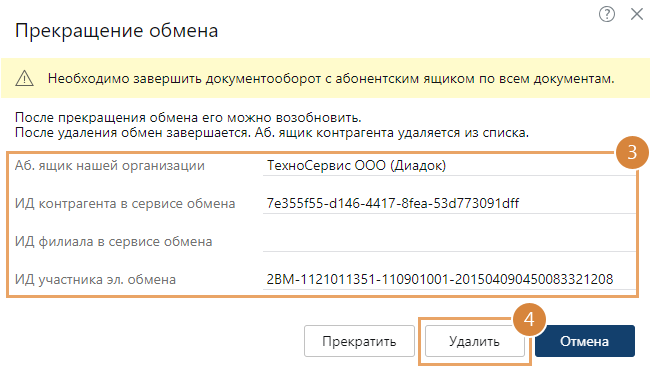Screen dimensions: 651x376
Task: Click the Аб. ящик нашей организации label
Action: 110,166
